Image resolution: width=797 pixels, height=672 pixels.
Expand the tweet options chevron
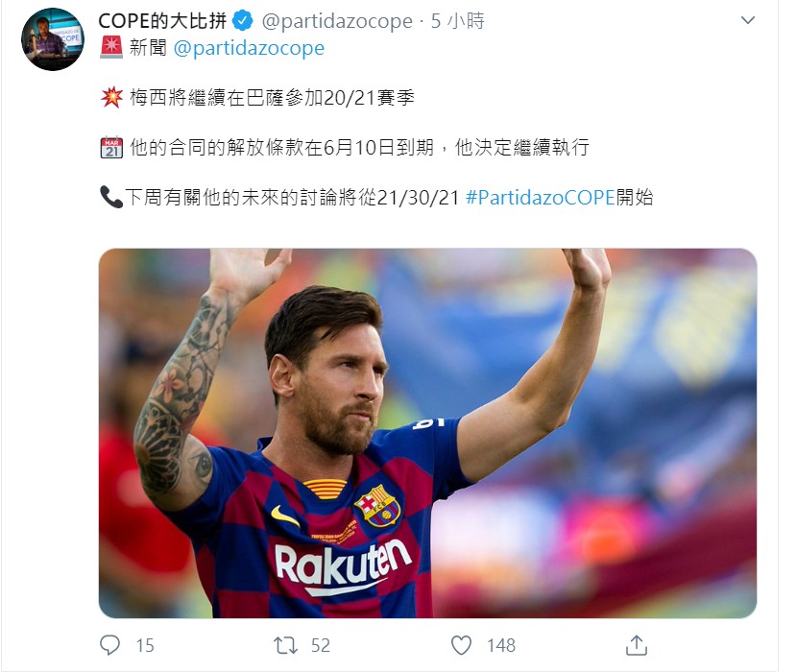748,20
